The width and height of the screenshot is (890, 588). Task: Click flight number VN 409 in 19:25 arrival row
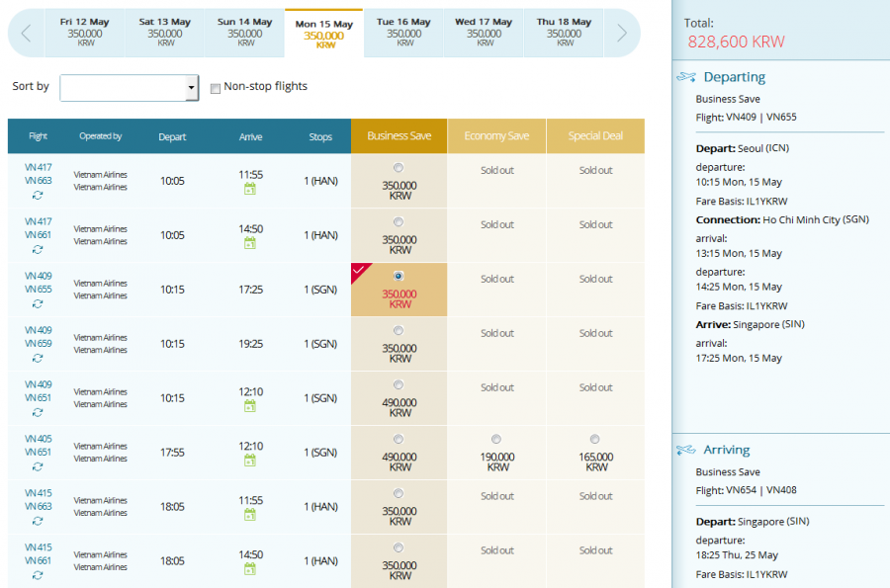click(x=39, y=330)
